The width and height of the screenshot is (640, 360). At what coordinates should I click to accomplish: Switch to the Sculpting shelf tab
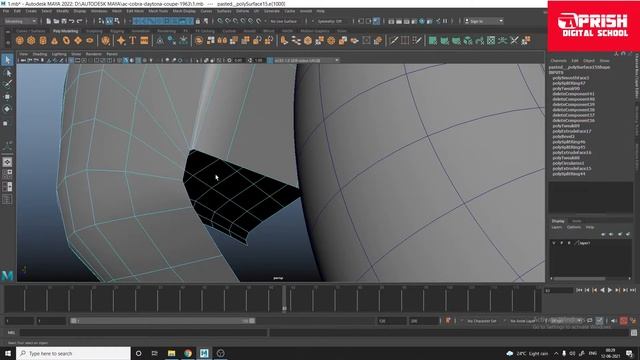pos(94,31)
